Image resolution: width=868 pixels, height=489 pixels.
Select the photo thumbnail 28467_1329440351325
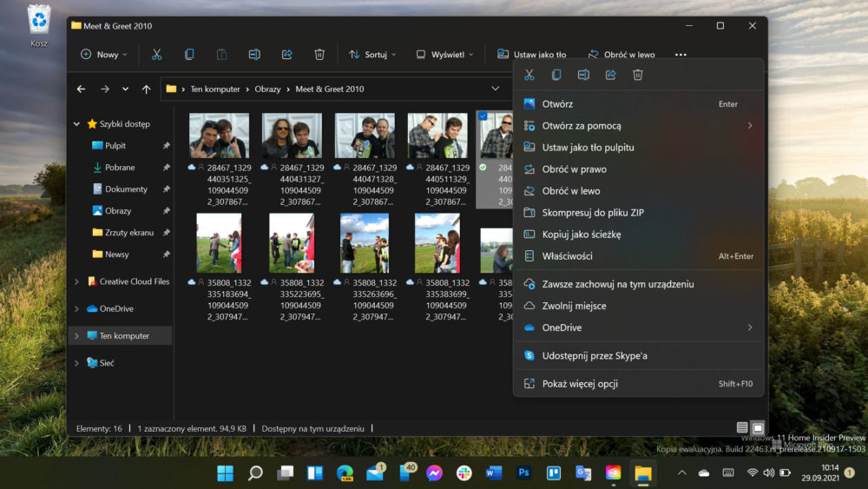(x=220, y=135)
